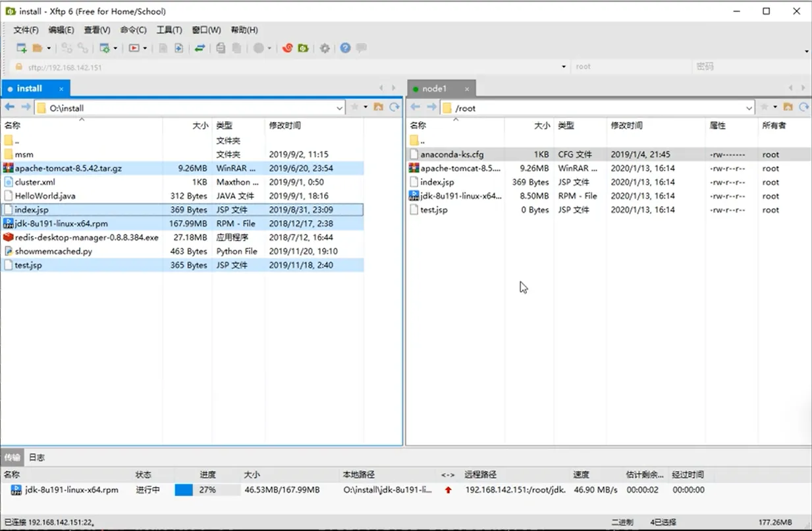
Task: Click the 27% transfer progress bar
Action: [x=207, y=489]
